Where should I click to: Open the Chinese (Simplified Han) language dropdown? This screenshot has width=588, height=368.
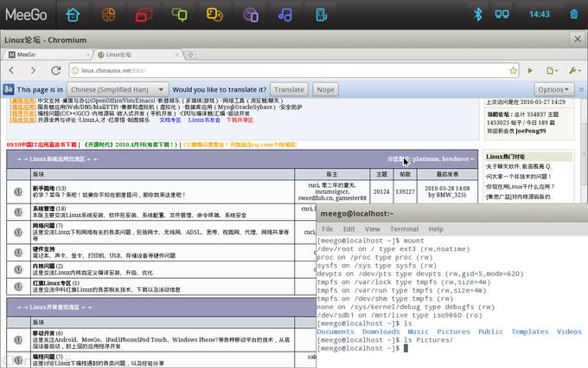(x=118, y=89)
